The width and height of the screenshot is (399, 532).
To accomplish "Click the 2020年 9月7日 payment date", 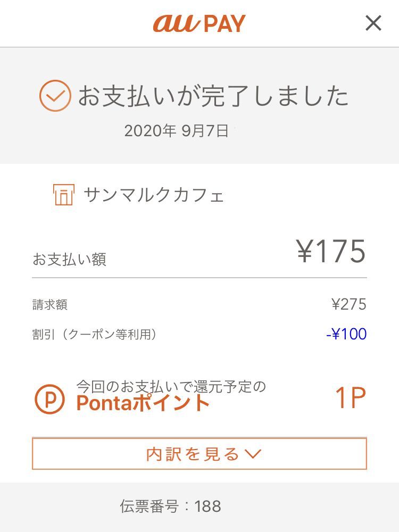I will tap(177, 131).
